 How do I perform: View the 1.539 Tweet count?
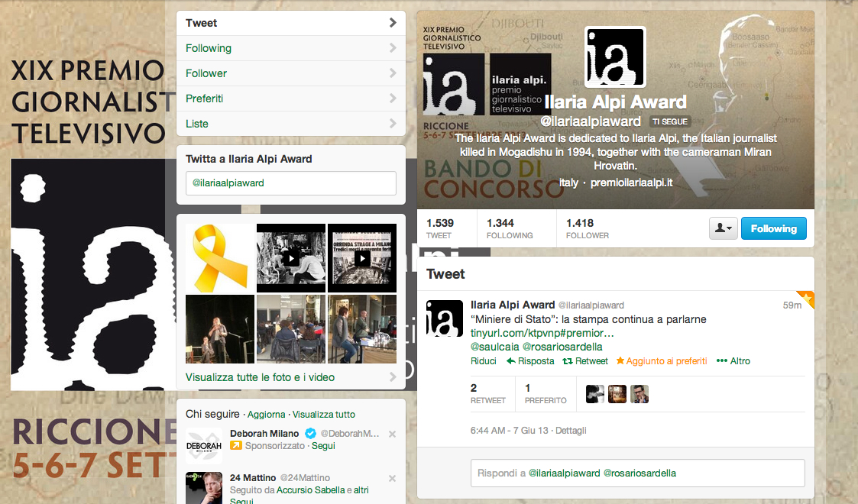pyautogui.click(x=440, y=228)
